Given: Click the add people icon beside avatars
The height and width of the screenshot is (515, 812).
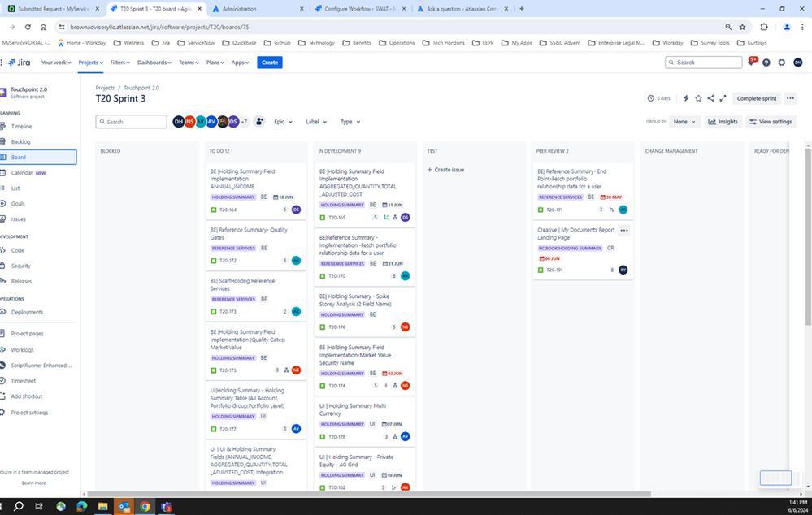Looking at the screenshot, I should point(259,122).
